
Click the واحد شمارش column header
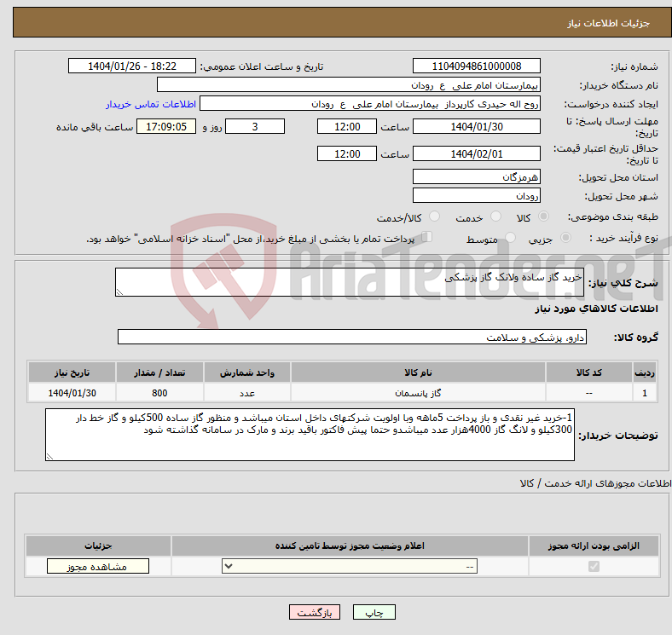coord(247,372)
